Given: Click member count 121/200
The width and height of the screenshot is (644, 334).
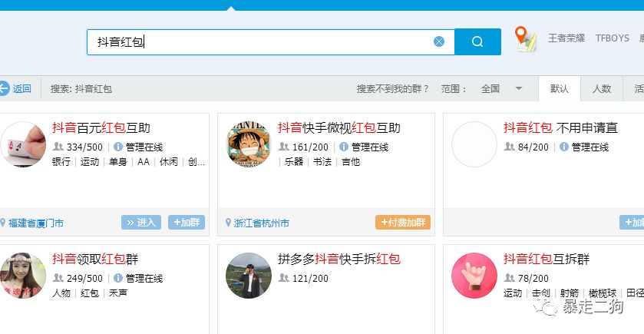Looking at the screenshot, I should (x=311, y=279).
